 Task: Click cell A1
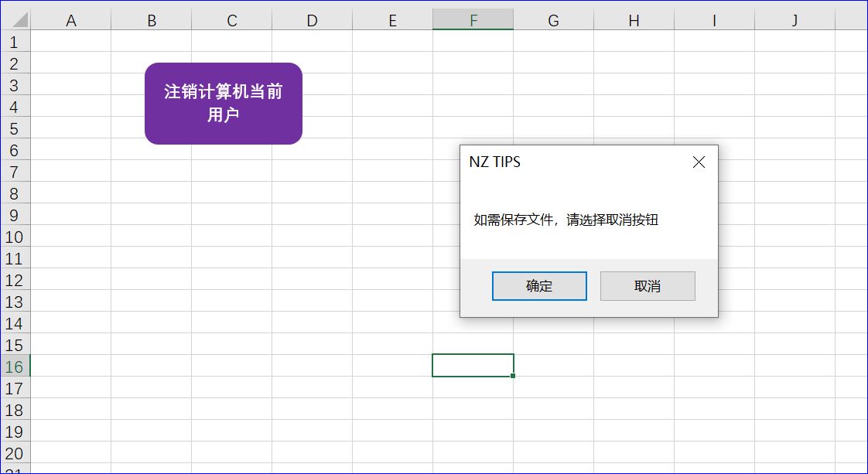coord(71,42)
